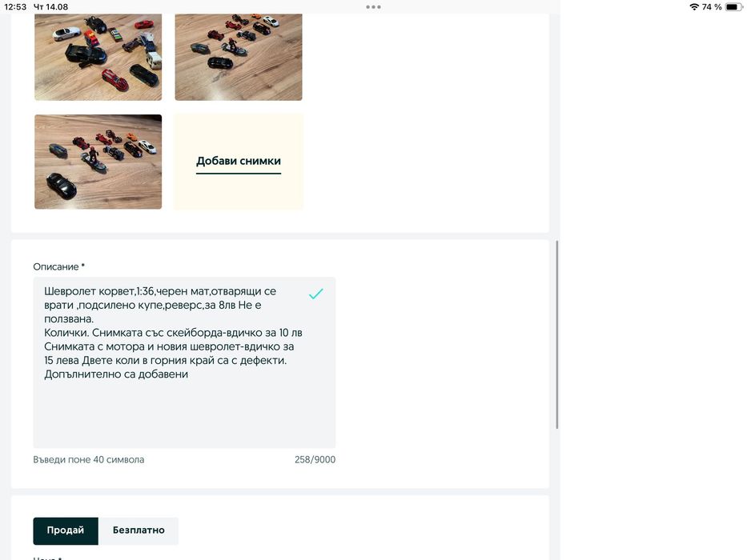Screen dimensions: 747x560
Task: Tap the battery icon in status bar
Action: pyautogui.click(x=733, y=6)
